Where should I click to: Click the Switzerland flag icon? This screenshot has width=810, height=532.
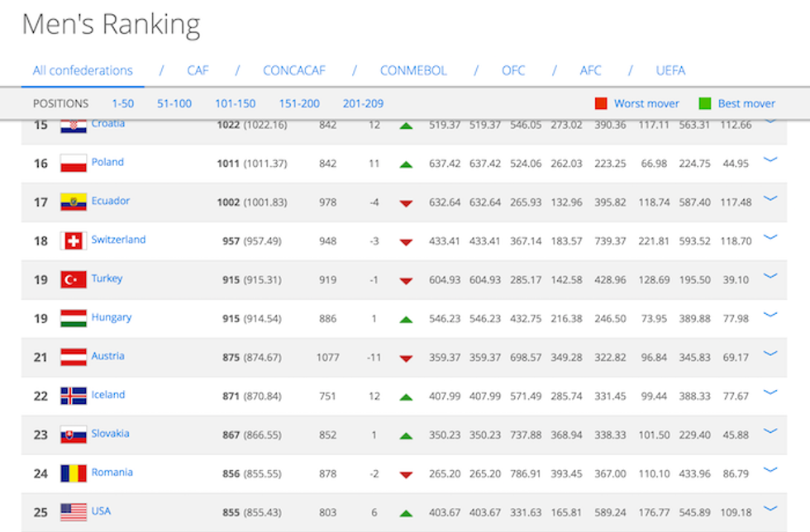[x=74, y=241]
